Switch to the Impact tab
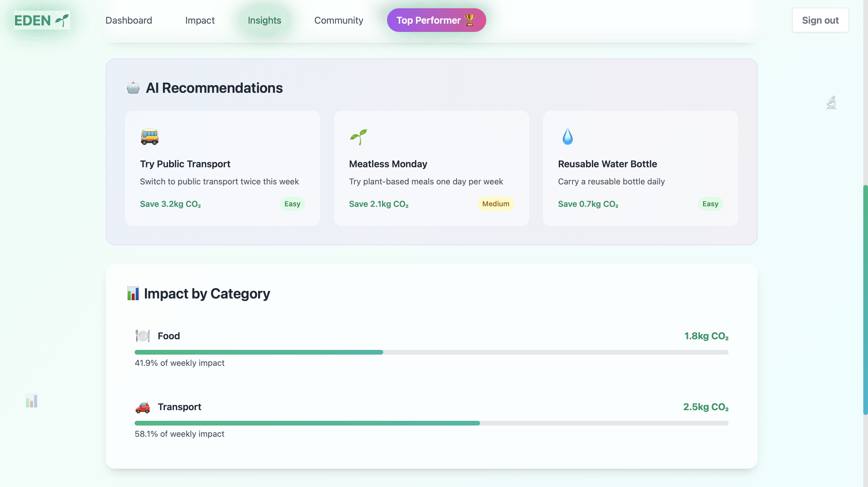868x487 pixels. (200, 20)
